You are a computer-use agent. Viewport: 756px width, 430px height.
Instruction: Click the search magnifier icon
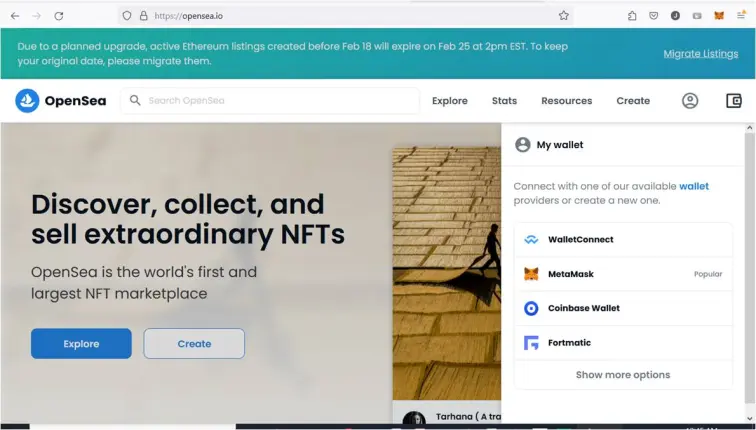click(135, 100)
